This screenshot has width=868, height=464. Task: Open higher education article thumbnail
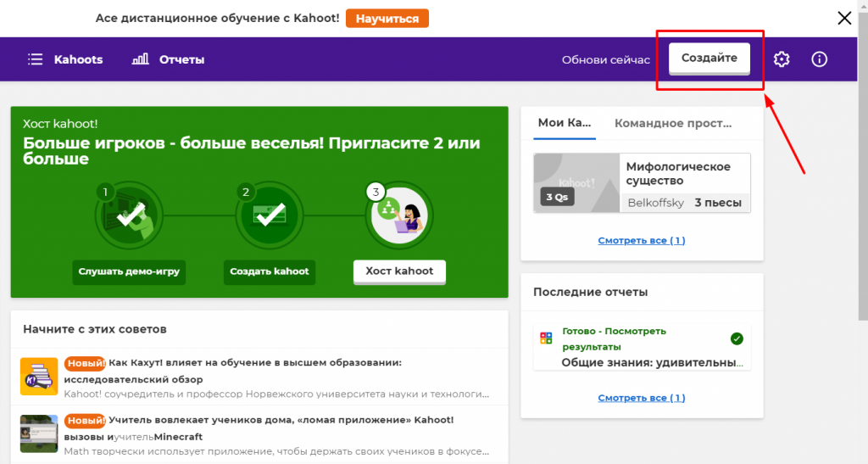(39, 377)
